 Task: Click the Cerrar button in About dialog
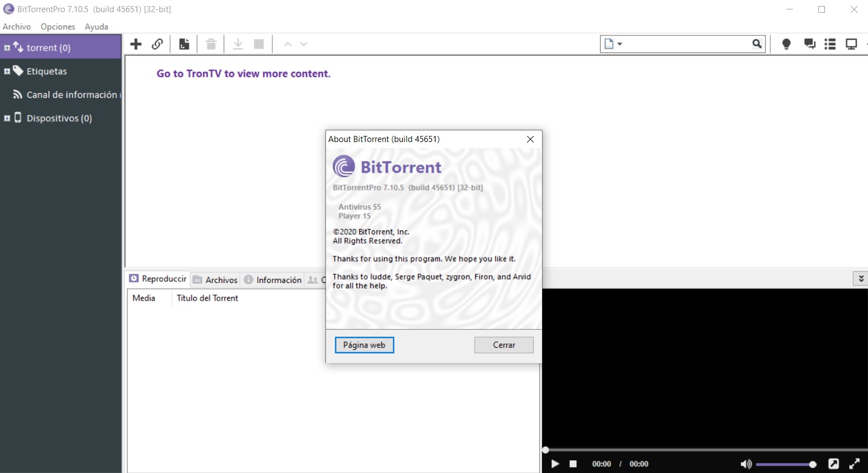point(504,345)
